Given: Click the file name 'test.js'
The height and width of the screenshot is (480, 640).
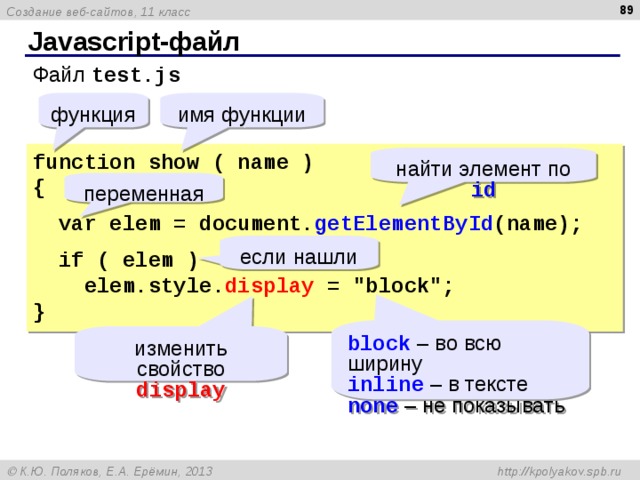Looking at the screenshot, I should (x=136, y=76).
